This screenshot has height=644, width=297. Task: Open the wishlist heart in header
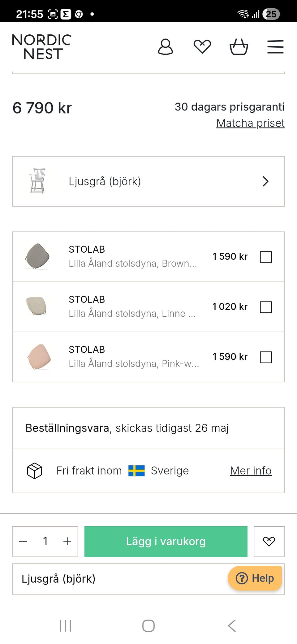(x=202, y=47)
